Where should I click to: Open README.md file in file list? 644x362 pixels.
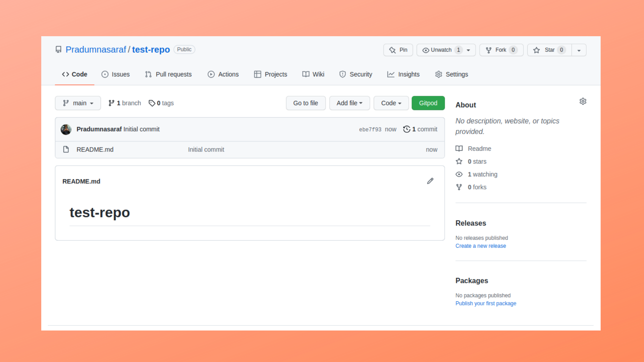(x=95, y=150)
